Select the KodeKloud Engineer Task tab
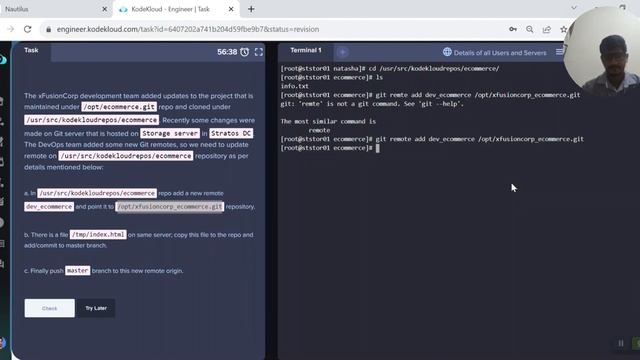Viewport: 640px width, 360px height. tap(176, 9)
